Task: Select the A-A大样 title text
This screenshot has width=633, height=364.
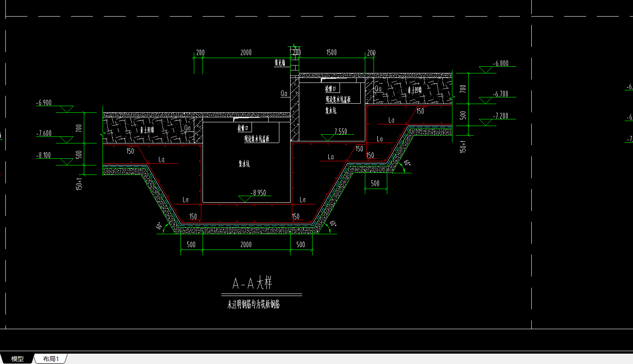Action: click(x=252, y=284)
